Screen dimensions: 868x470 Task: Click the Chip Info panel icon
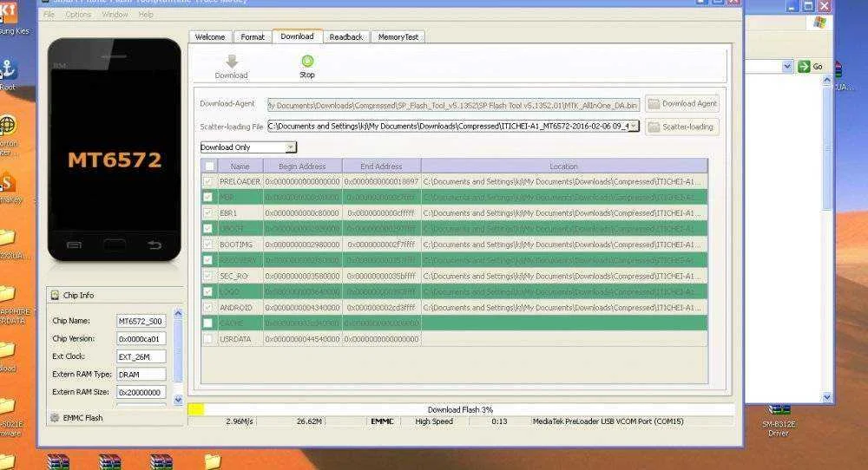click(x=55, y=296)
